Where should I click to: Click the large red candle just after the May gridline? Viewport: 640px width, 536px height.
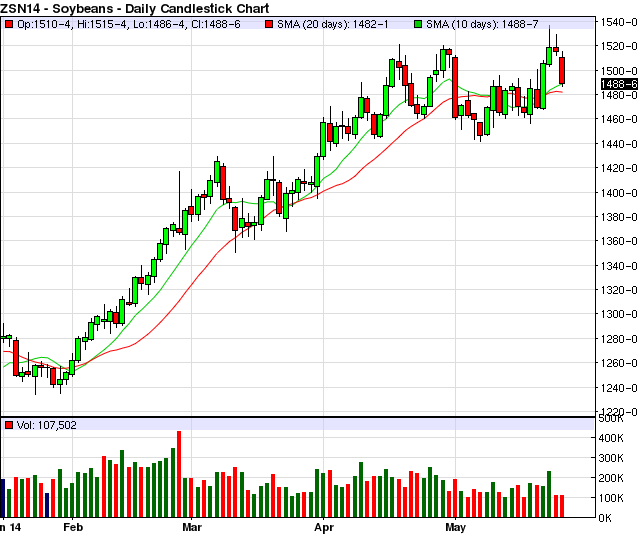pos(455,87)
